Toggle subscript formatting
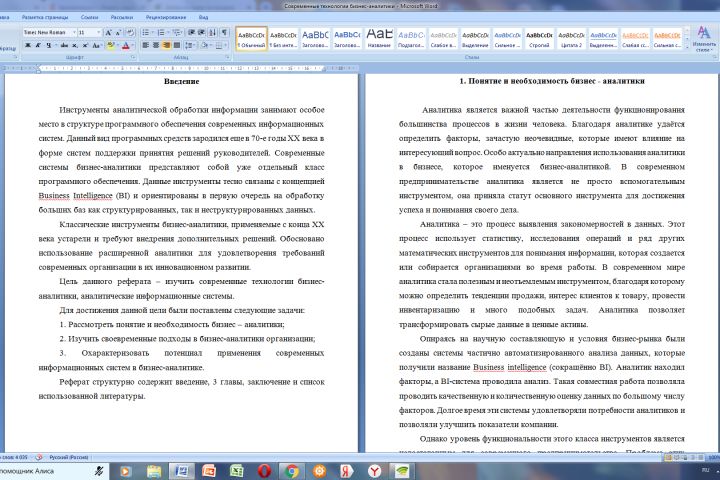The image size is (720, 480). point(74,45)
